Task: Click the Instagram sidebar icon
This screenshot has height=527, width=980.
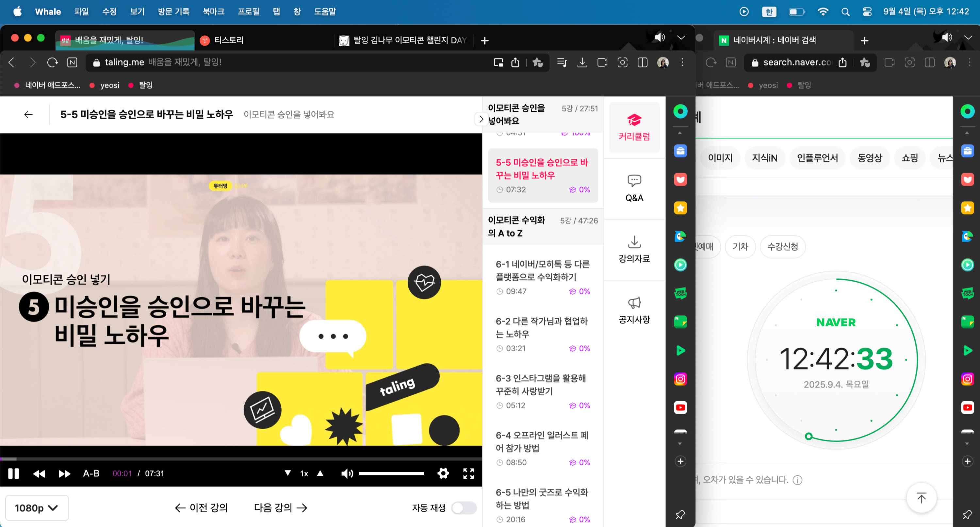Action: [680, 379]
